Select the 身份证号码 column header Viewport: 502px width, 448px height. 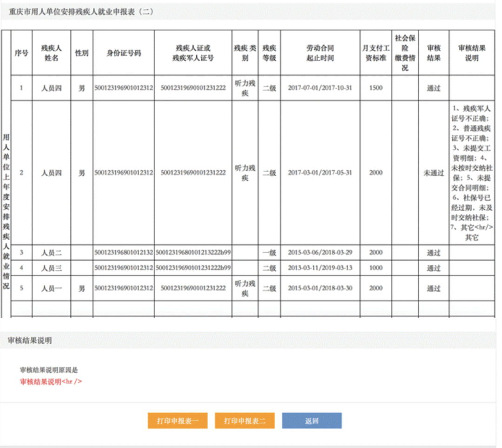tap(124, 53)
